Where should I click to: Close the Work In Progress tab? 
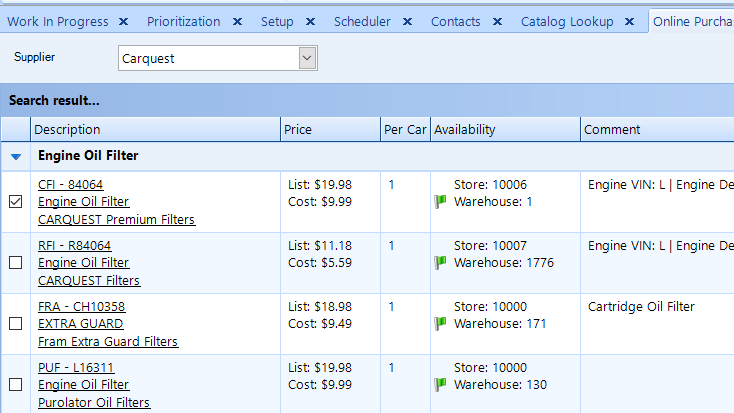tap(124, 22)
